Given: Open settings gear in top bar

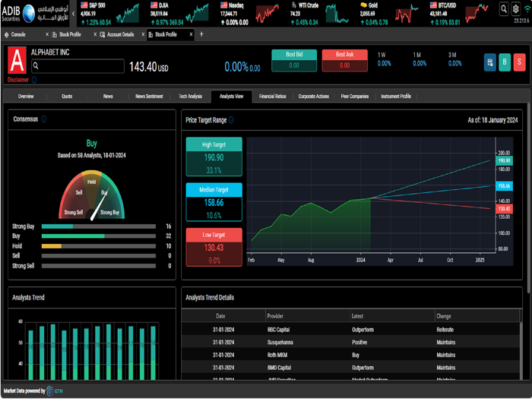Looking at the screenshot, I should click(x=516, y=9).
